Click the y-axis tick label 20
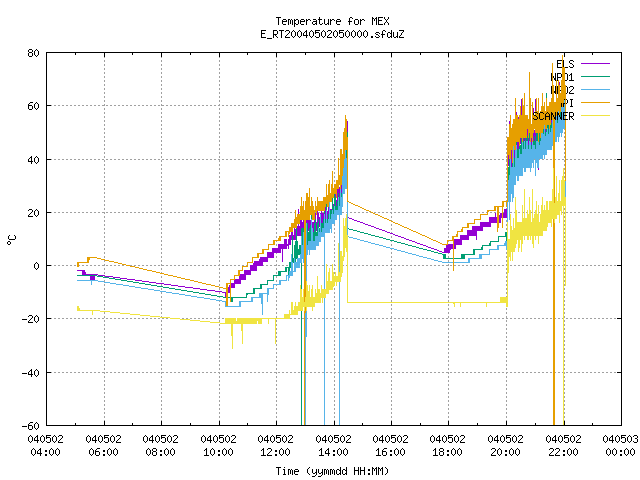 34,213
